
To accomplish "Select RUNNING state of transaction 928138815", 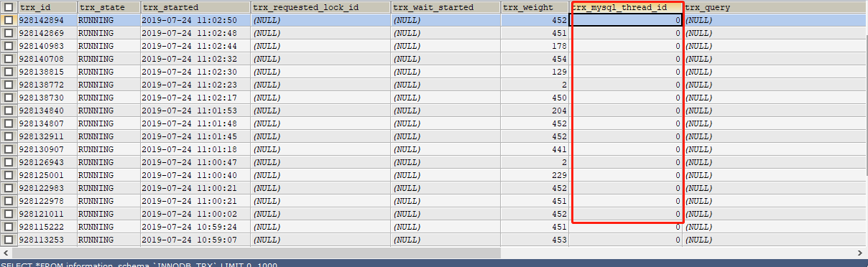I will click(108, 72).
